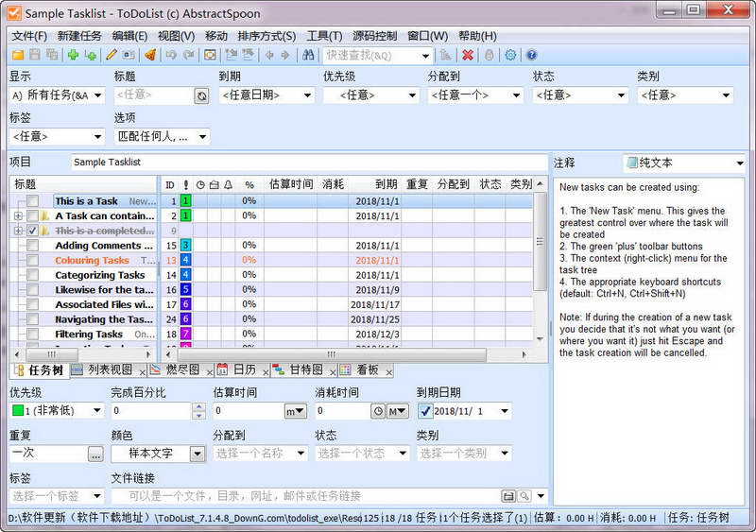Image resolution: width=756 pixels, height=532 pixels.
Task: Click the expand all tasks icon
Action: [232, 55]
